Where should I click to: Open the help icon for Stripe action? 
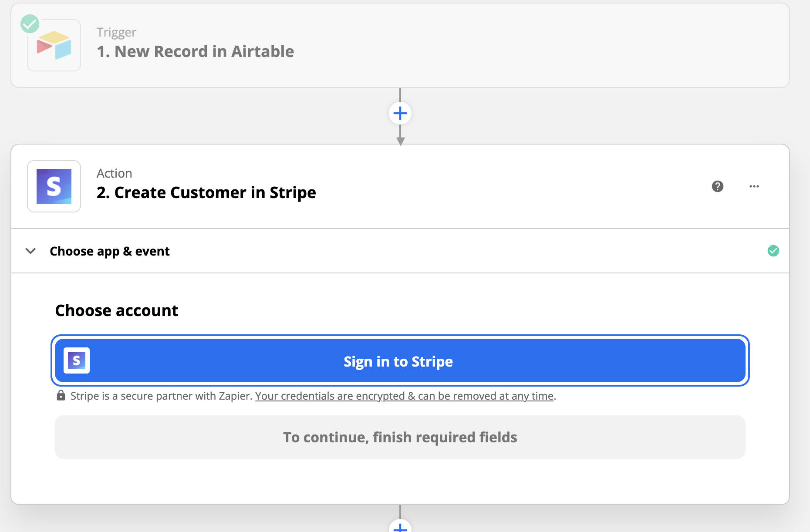pyautogui.click(x=718, y=186)
